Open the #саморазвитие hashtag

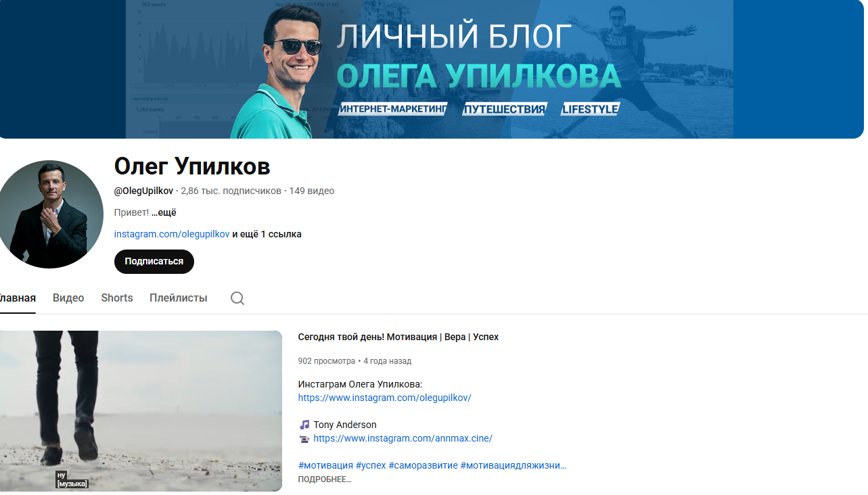coord(423,465)
